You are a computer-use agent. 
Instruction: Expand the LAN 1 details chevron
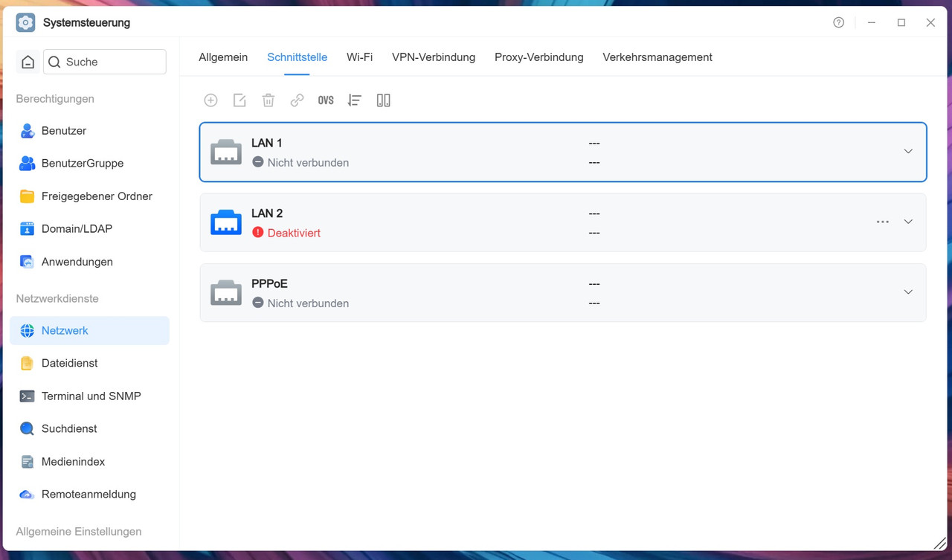pos(908,152)
